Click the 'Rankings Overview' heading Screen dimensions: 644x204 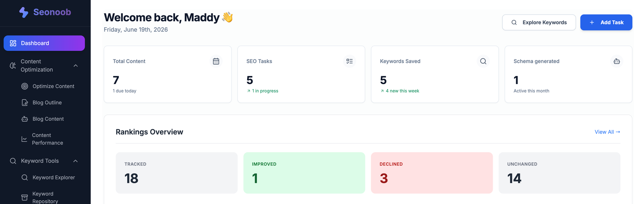pyautogui.click(x=149, y=132)
